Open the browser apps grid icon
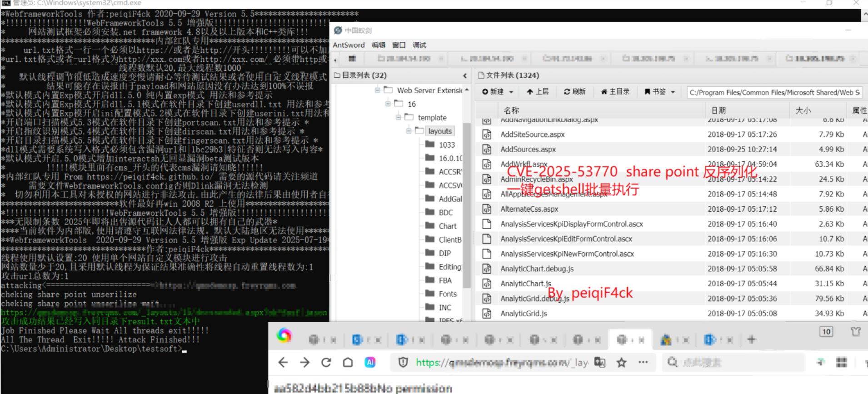The height and width of the screenshot is (394, 868). click(842, 362)
